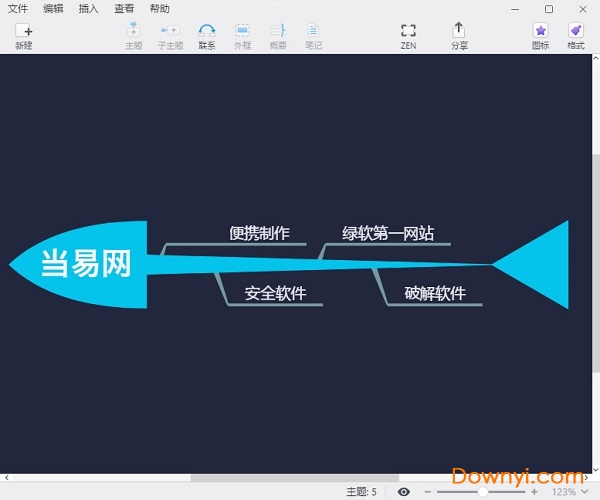
Task: Click the scroll up arrow
Action: point(596,58)
